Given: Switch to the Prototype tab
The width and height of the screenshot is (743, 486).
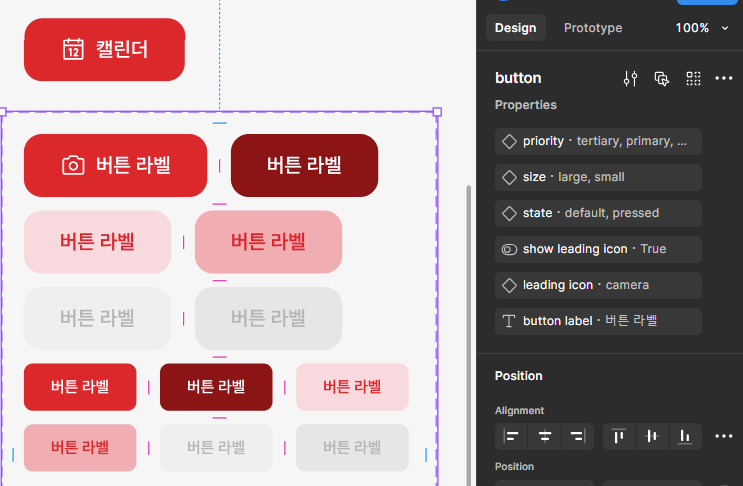Looking at the screenshot, I should click(x=593, y=28).
